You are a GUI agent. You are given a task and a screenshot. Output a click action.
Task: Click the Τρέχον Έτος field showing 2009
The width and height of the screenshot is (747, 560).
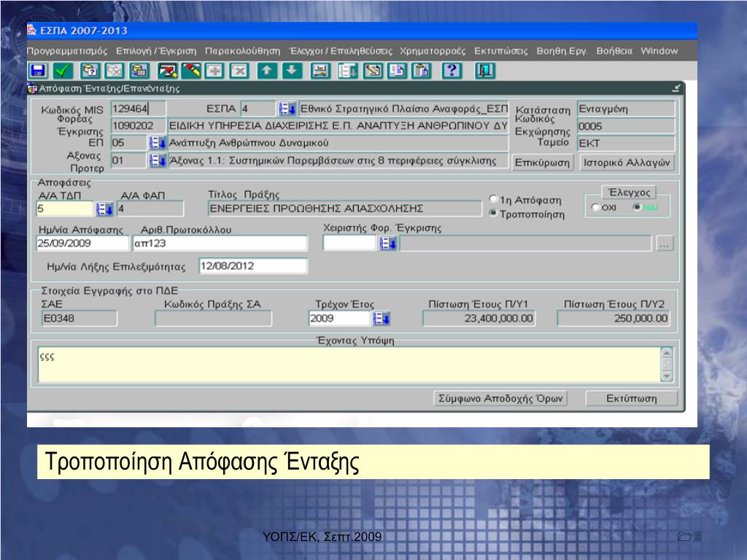click(x=340, y=318)
